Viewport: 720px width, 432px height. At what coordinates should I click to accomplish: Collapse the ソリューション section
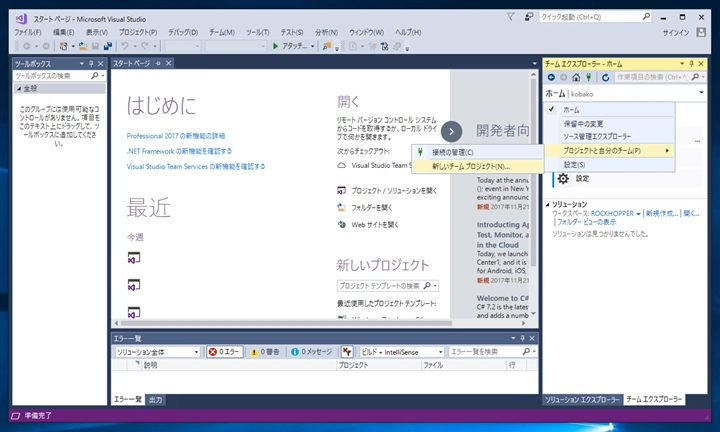(x=547, y=204)
